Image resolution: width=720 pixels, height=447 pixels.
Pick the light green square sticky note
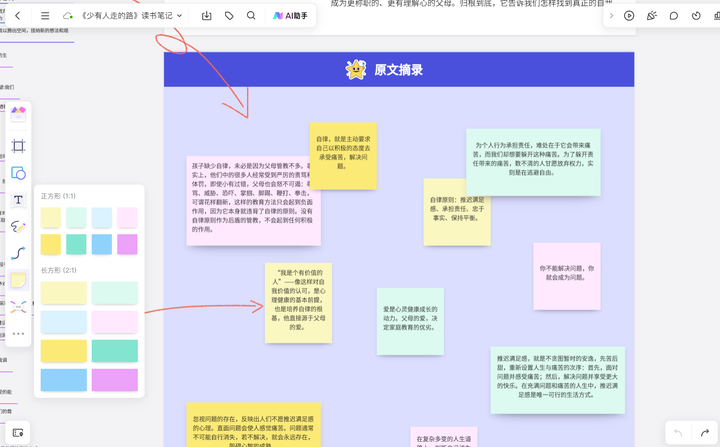(76, 217)
